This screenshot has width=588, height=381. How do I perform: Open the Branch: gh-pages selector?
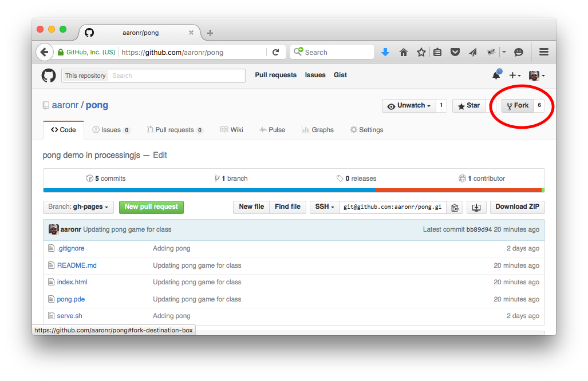[78, 207]
